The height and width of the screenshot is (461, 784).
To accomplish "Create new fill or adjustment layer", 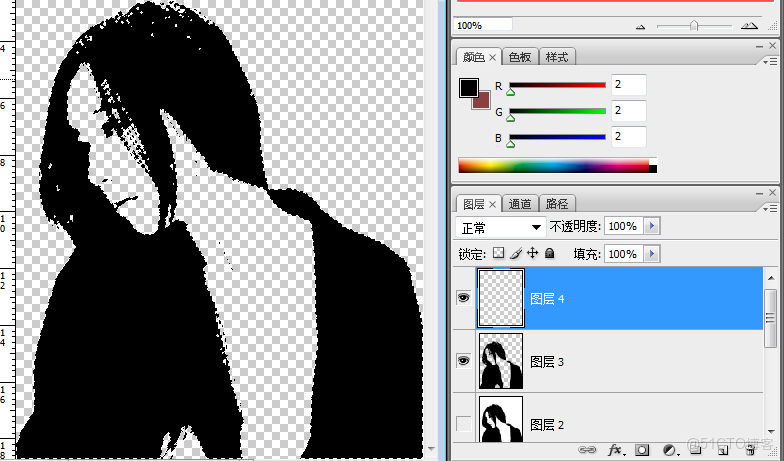I will [669, 450].
